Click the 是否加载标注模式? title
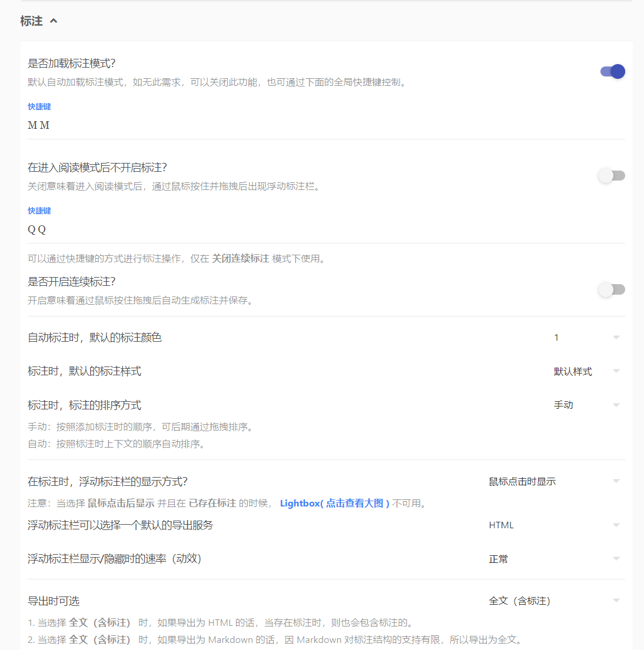Viewport: 644px width, 650px height. [71, 64]
